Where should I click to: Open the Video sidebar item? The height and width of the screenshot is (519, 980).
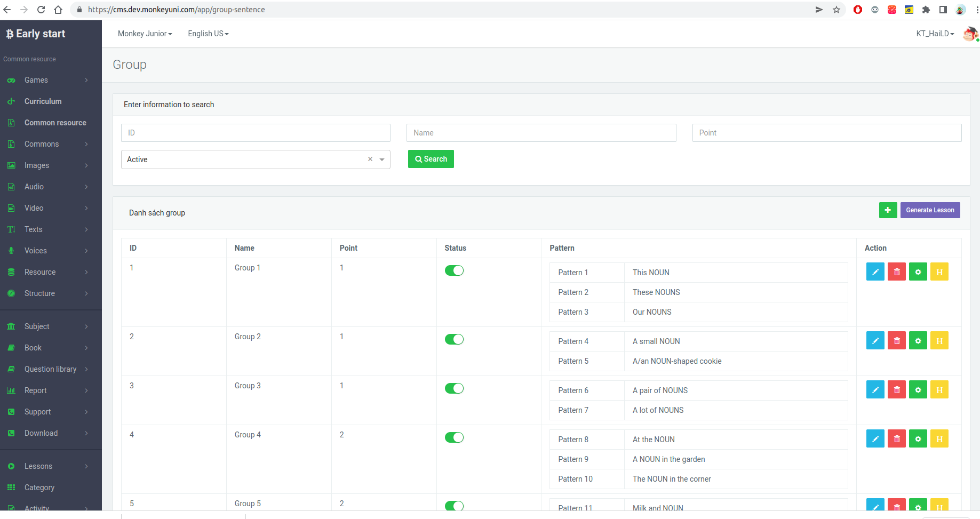51,208
